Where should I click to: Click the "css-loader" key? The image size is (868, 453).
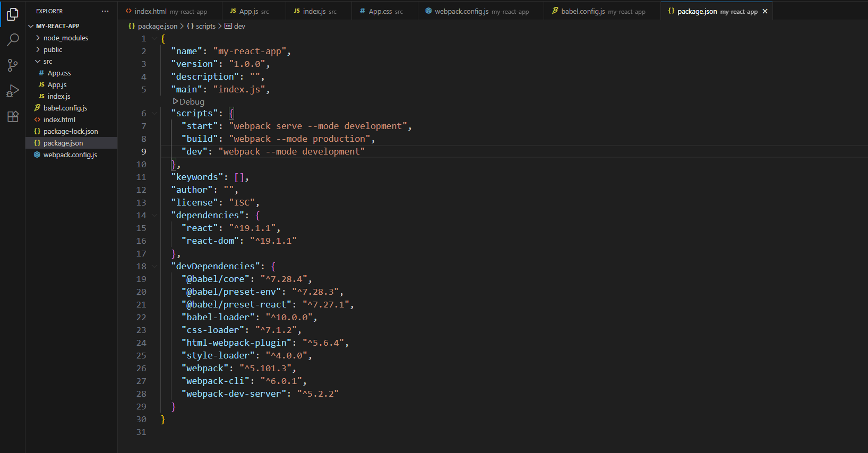tap(213, 330)
